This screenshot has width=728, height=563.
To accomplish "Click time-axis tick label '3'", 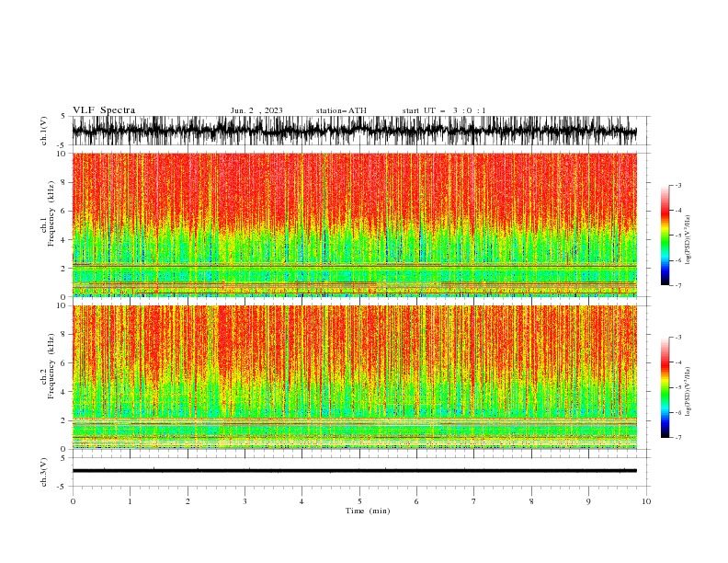I will coord(245,501).
